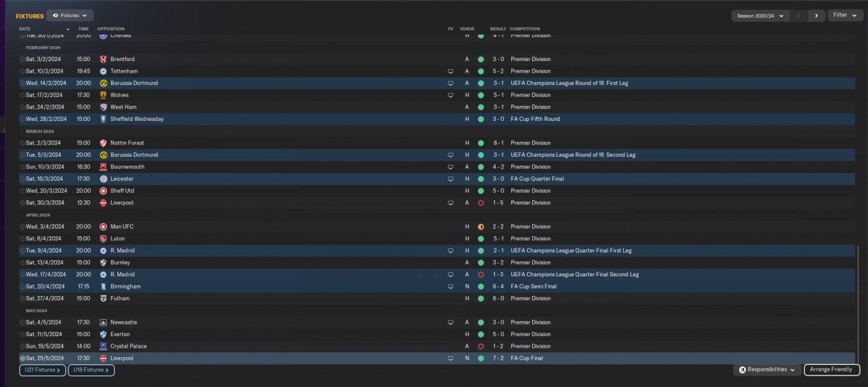Open the Season 2023/24 dropdown
Screen dimensions: 868x387
[760, 16]
